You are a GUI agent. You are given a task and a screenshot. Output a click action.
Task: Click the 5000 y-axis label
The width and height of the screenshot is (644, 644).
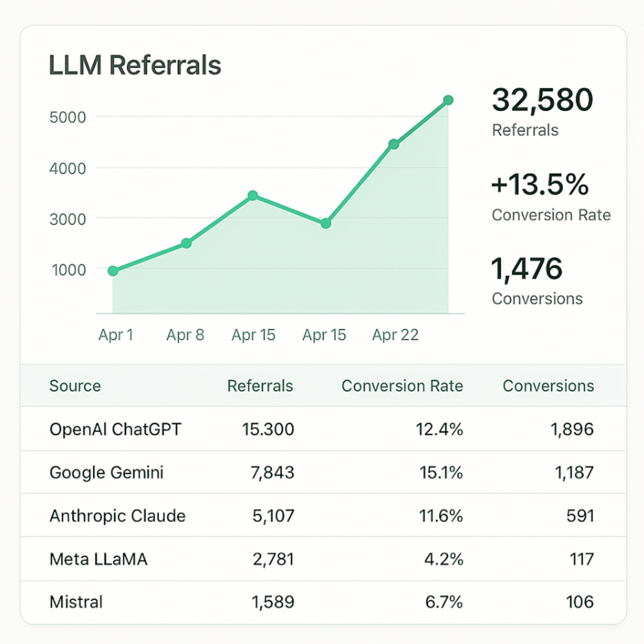click(x=68, y=117)
